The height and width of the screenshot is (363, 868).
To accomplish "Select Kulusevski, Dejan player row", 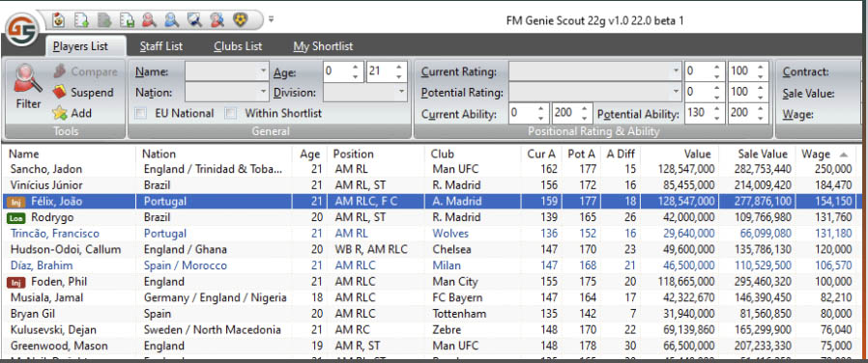I will click(x=432, y=330).
